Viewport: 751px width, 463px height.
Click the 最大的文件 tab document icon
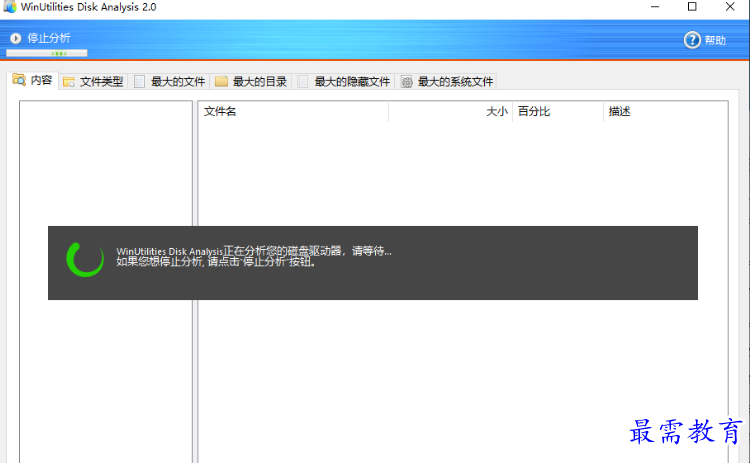tap(139, 82)
